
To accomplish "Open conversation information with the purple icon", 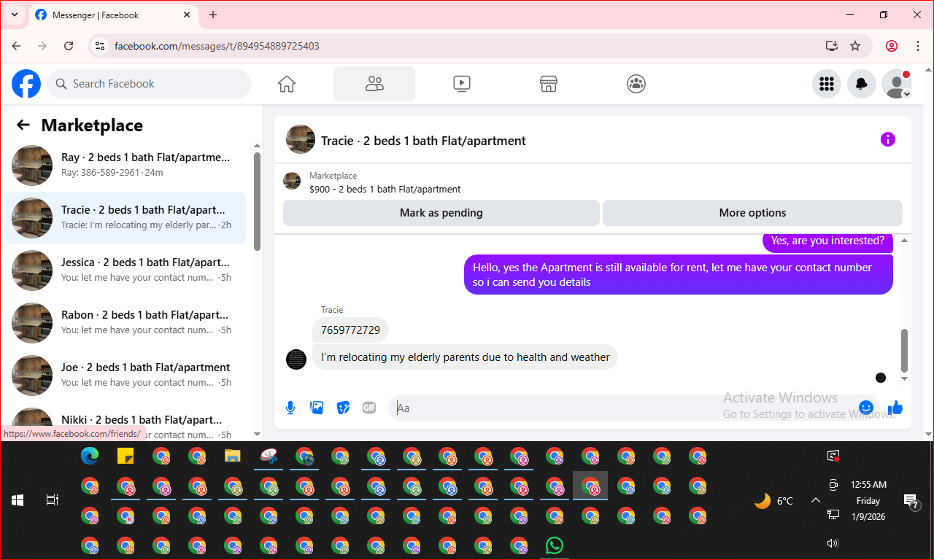I will coord(888,139).
